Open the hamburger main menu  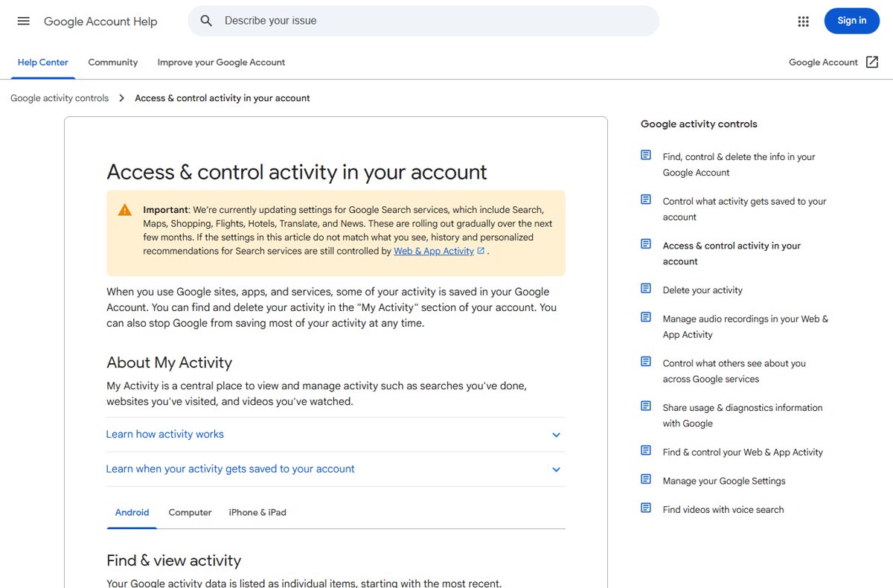click(23, 21)
